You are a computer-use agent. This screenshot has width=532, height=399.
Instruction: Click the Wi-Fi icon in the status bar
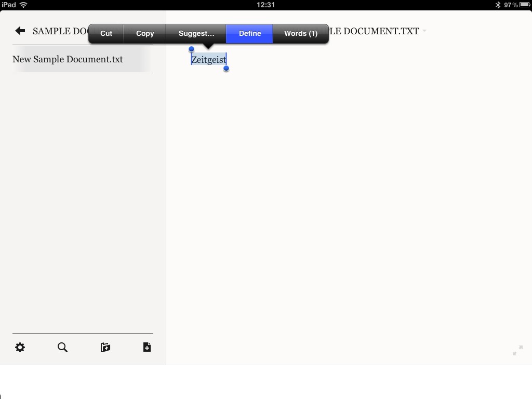point(23,5)
